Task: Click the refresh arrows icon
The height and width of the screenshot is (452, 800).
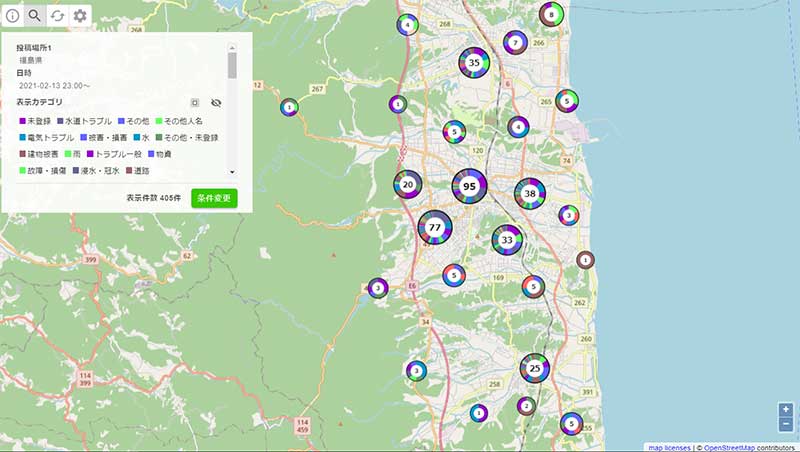Action: [x=57, y=15]
